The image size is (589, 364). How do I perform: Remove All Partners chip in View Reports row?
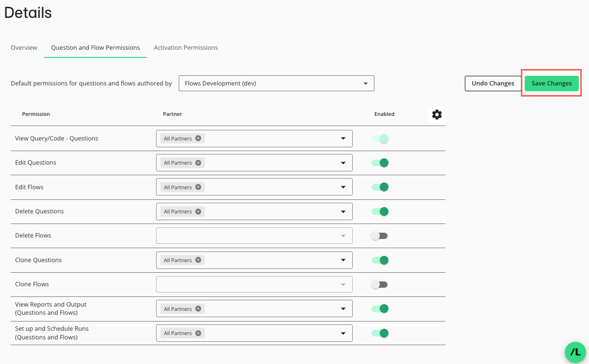click(198, 309)
